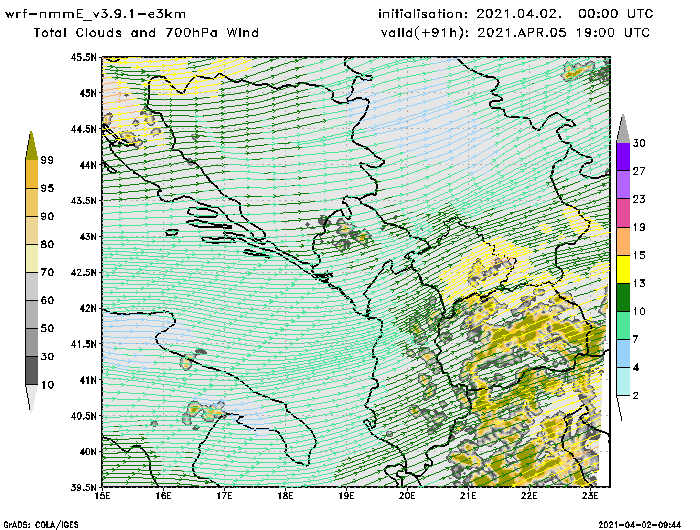Select the cloud swatch between 95 and 99
Image resolution: width=700 pixels, height=530 pixels.
point(32,174)
